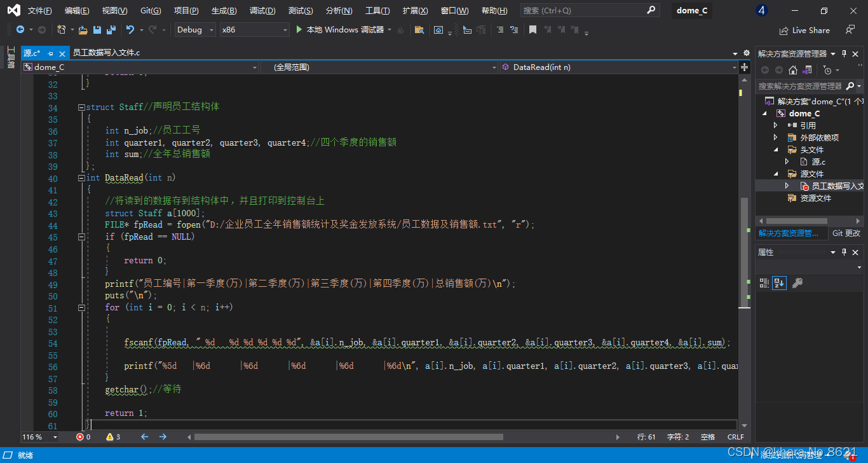Click the save all icon
Image resolution: width=868 pixels, height=463 pixels.
click(x=111, y=30)
